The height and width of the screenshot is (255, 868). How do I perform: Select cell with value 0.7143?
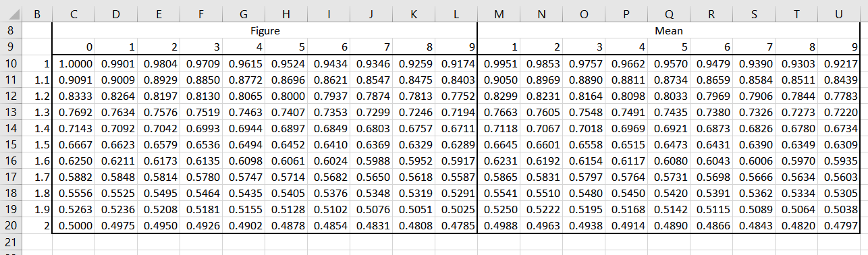tap(73, 129)
